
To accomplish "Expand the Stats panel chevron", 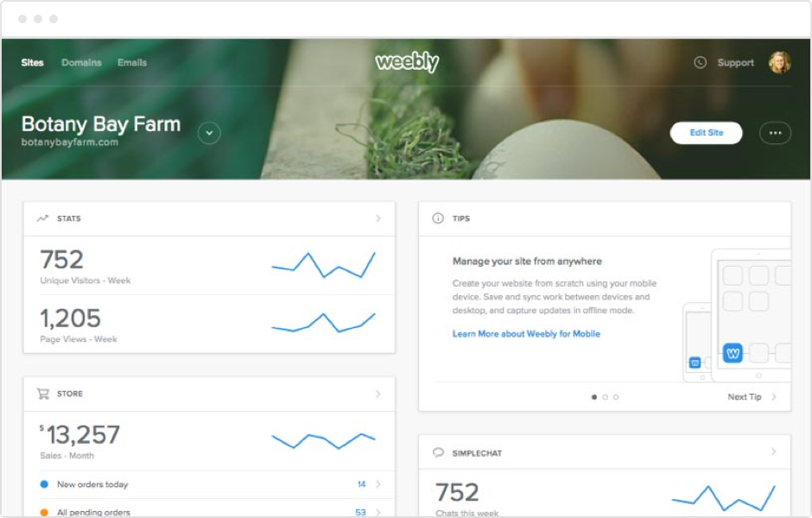I will click(377, 218).
